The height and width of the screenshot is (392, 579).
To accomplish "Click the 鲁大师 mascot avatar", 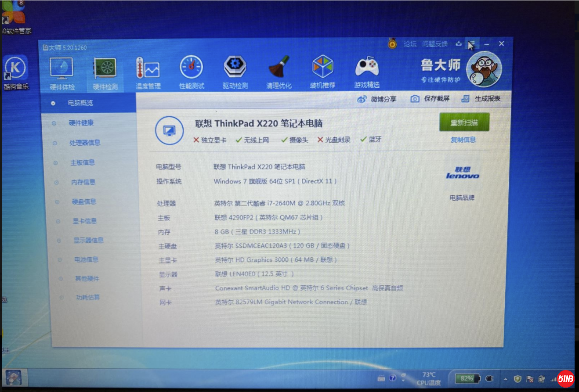I will 484,69.
